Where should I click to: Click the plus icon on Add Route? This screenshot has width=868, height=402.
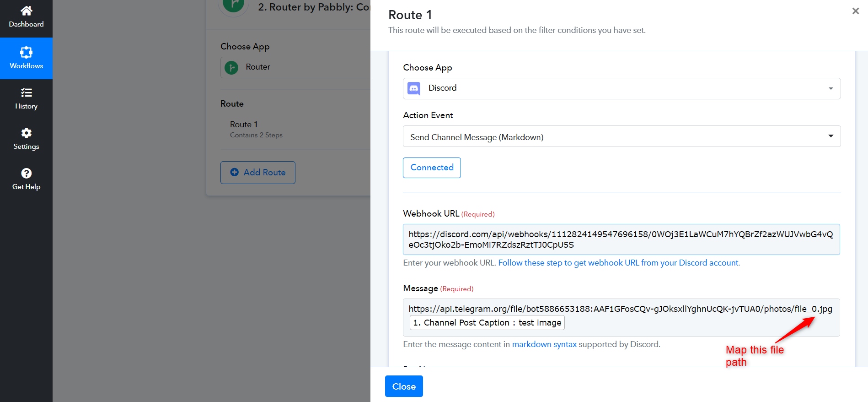click(235, 172)
